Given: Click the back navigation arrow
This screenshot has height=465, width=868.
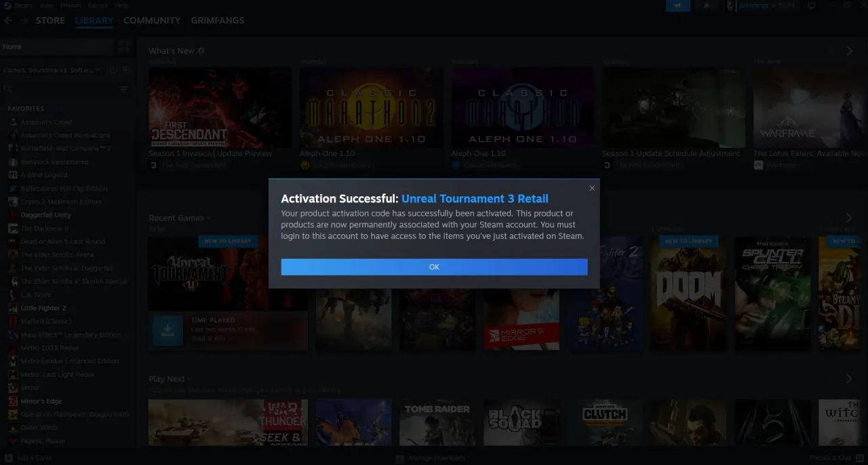Looking at the screenshot, I should [7, 20].
